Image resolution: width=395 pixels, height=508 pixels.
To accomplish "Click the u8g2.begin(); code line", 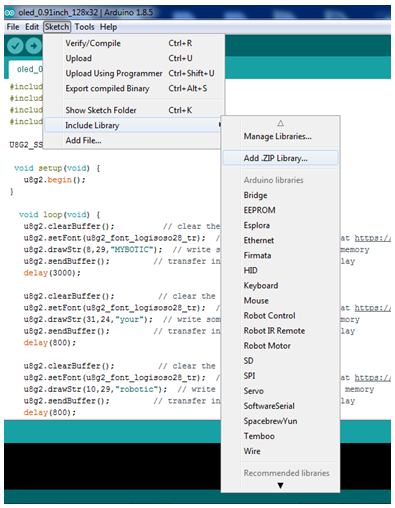I will 55,180.
